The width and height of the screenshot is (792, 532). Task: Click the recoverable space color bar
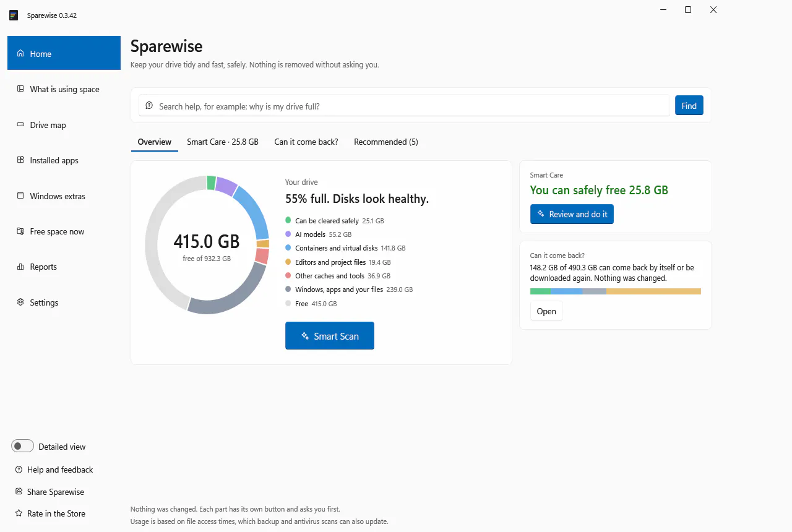click(x=616, y=291)
